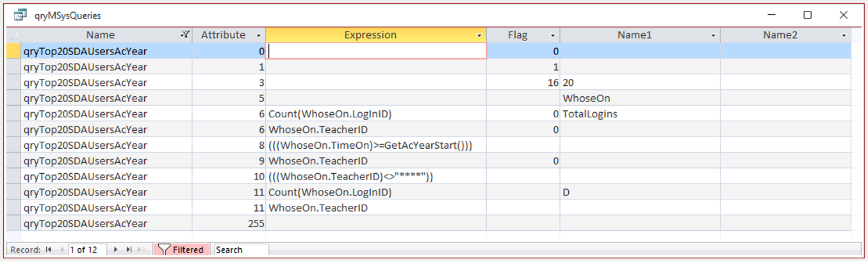
Task: Go to last record navigation button
Action: (x=129, y=249)
